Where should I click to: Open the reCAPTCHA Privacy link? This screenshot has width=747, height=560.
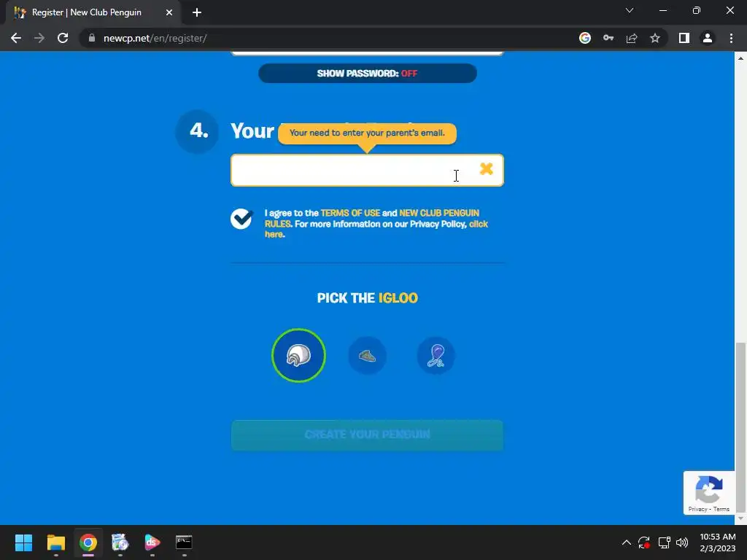tap(697, 509)
